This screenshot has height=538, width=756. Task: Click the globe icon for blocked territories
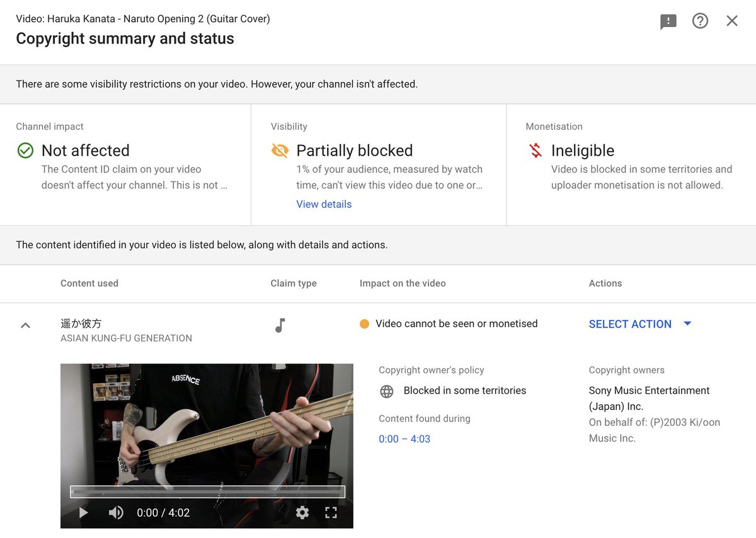click(x=387, y=391)
